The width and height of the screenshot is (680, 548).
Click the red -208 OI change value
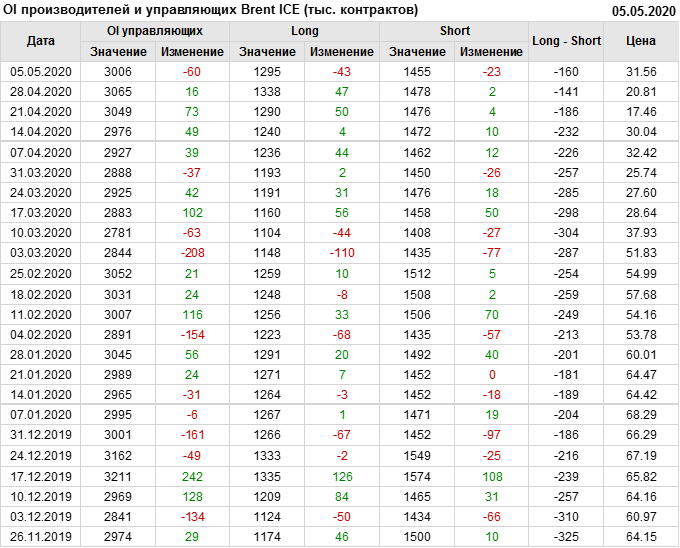[192, 253]
